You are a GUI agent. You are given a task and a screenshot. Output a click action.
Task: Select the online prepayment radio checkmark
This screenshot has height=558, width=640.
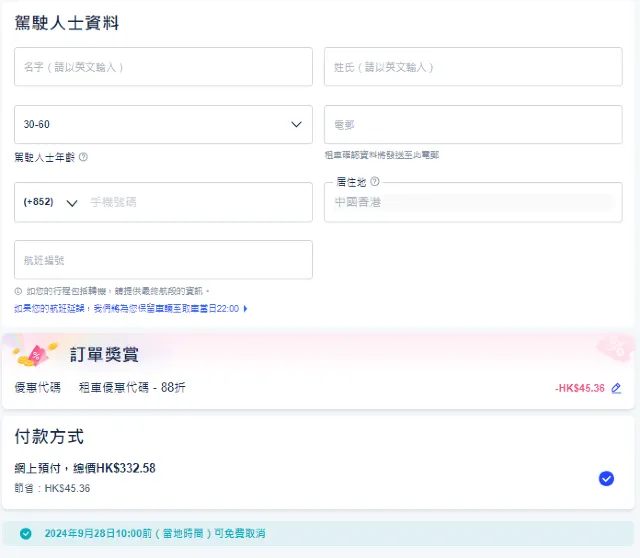point(606,478)
